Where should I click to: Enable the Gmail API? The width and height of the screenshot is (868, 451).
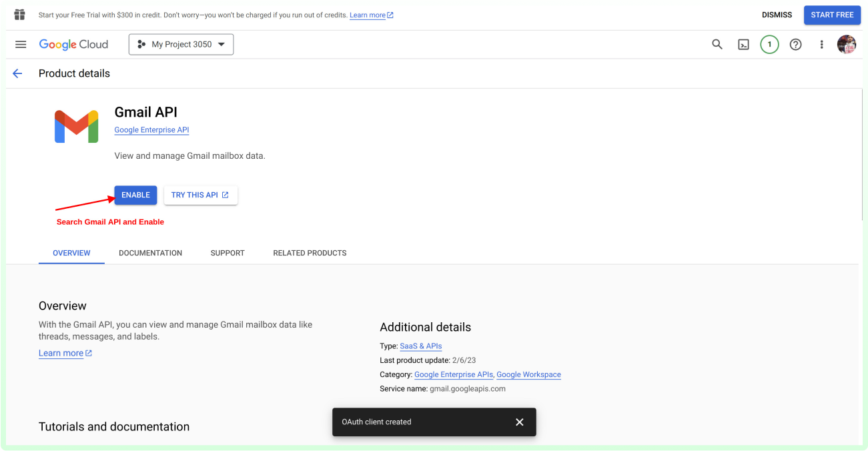pos(135,195)
